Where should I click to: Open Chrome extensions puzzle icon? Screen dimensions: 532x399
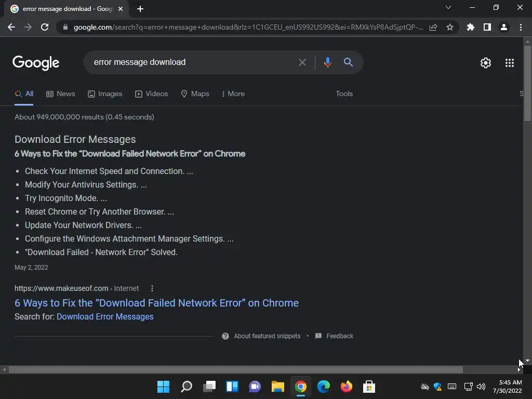coord(471,27)
